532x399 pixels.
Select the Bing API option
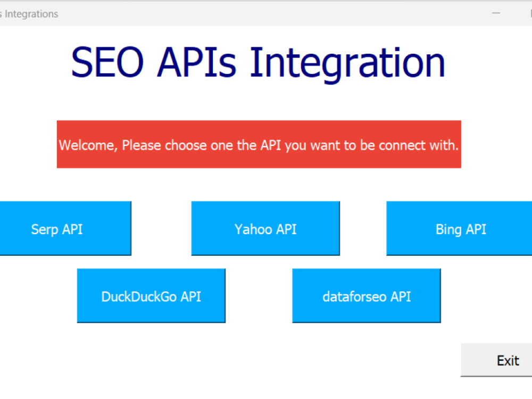[459, 228]
